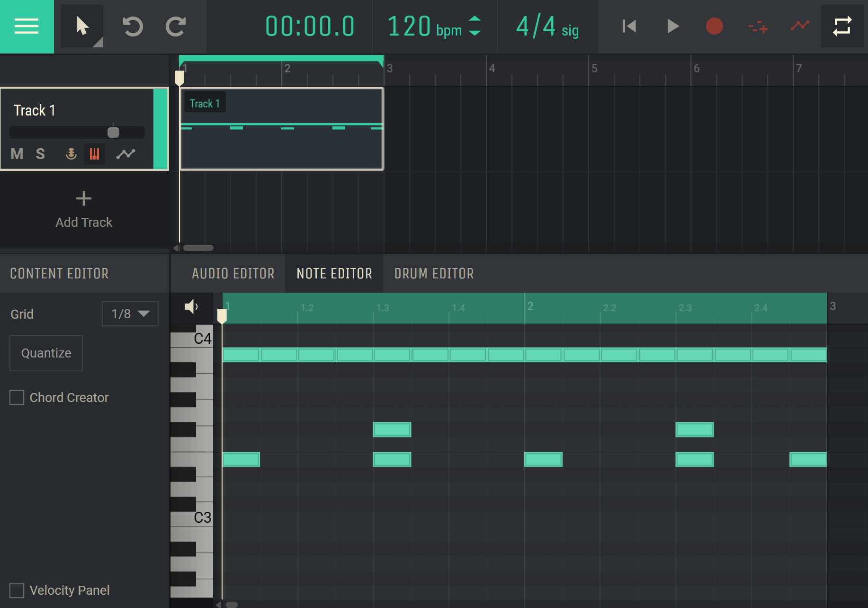Enable the Velocity Panel checkbox
The image size is (868, 608).
[x=17, y=590]
